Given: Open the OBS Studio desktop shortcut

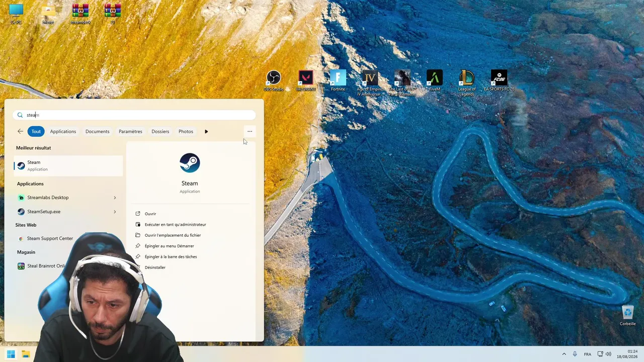Looking at the screenshot, I should [x=274, y=80].
